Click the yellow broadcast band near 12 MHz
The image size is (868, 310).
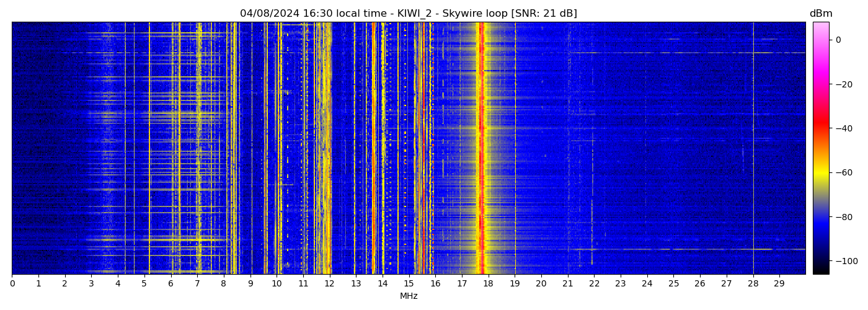326,149
